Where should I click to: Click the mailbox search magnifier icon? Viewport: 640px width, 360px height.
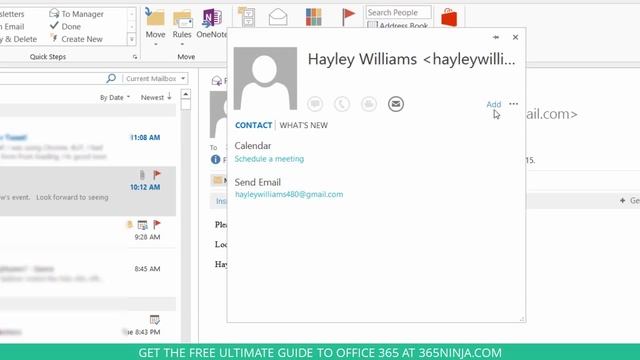pyautogui.click(x=111, y=78)
